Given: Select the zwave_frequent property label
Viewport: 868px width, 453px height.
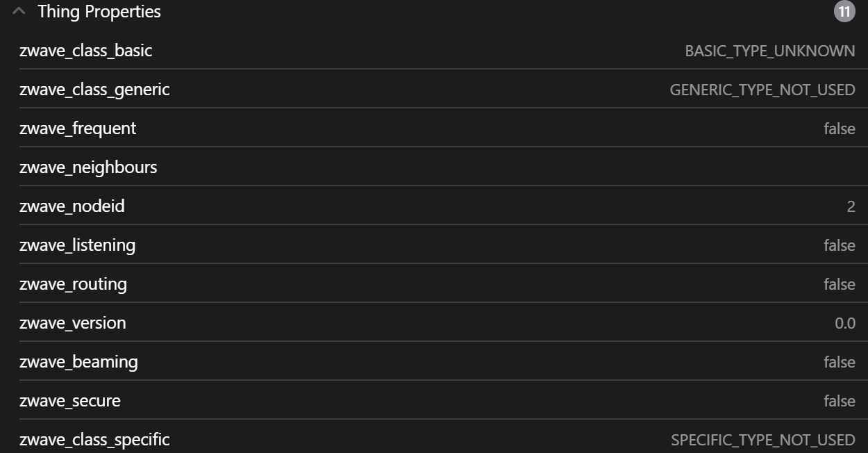Looking at the screenshot, I should point(78,129).
